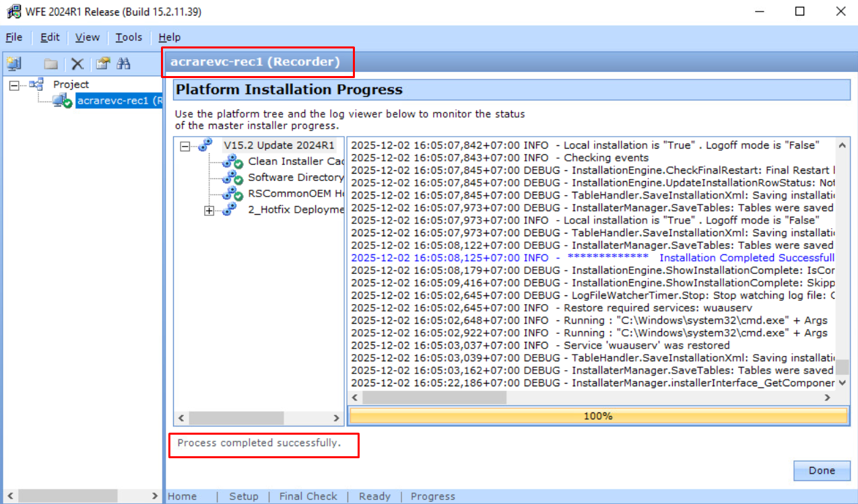This screenshot has width=858, height=504.
Task: Open the File menu
Action: [x=13, y=37]
